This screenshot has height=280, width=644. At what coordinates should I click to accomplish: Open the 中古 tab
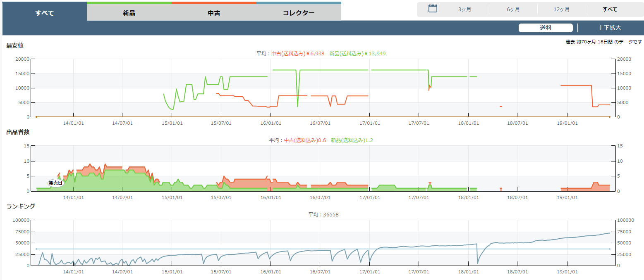coord(214,13)
